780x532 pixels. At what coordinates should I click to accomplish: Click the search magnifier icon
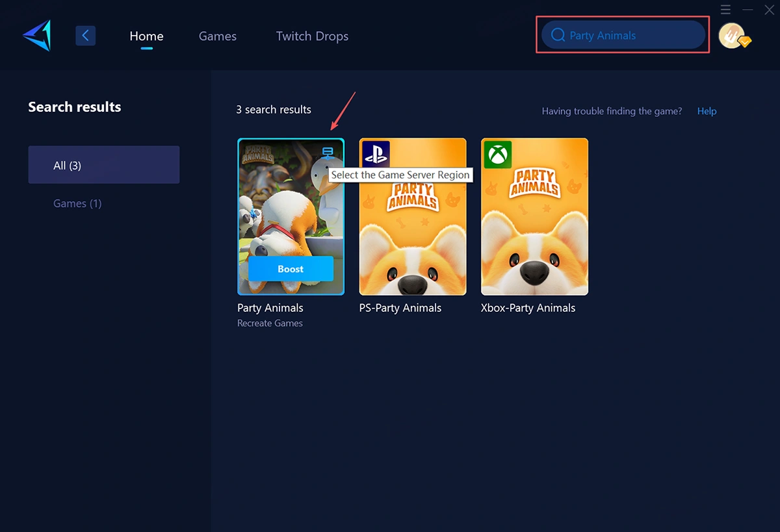point(558,35)
